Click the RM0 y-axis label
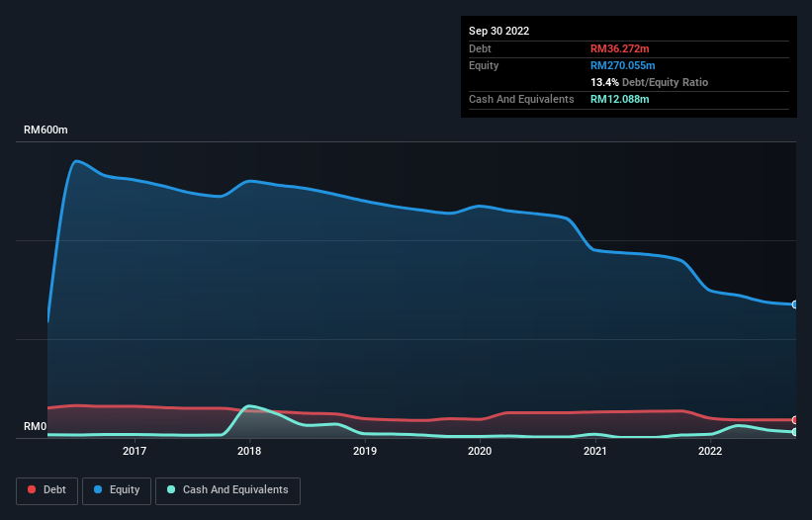This screenshot has width=812, height=520. [36, 426]
